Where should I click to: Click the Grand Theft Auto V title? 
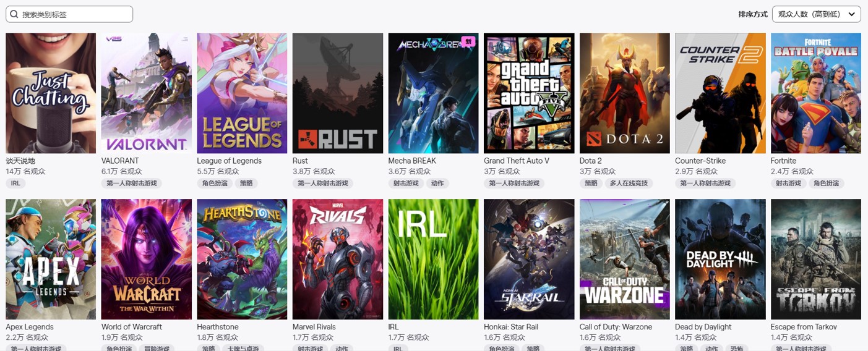(517, 161)
